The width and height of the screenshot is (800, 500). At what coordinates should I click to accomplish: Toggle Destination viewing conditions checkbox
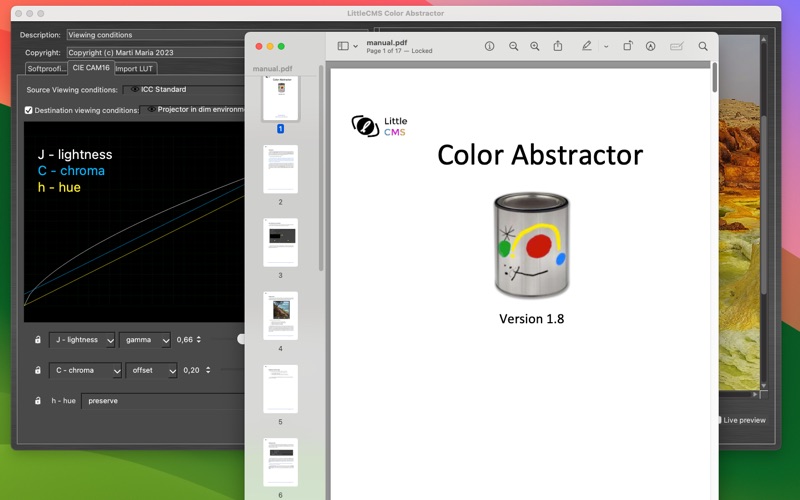pyautogui.click(x=29, y=110)
